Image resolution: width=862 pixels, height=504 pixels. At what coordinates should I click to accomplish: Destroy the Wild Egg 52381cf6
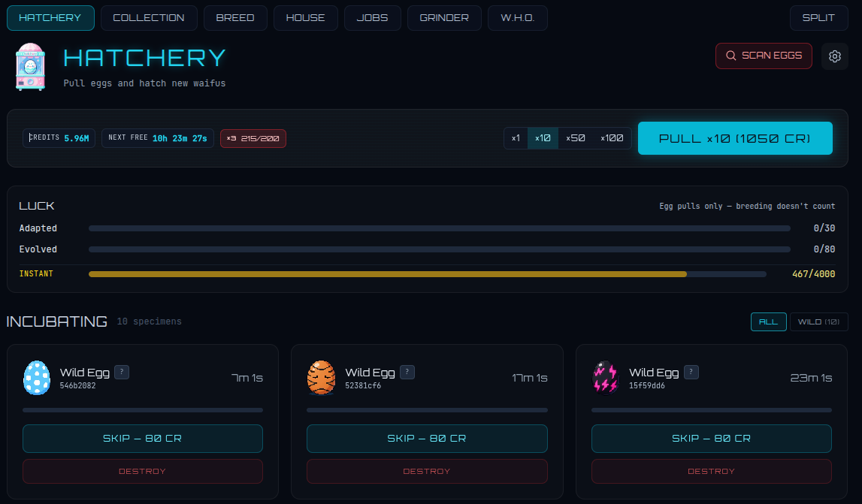tap(427, 471)
